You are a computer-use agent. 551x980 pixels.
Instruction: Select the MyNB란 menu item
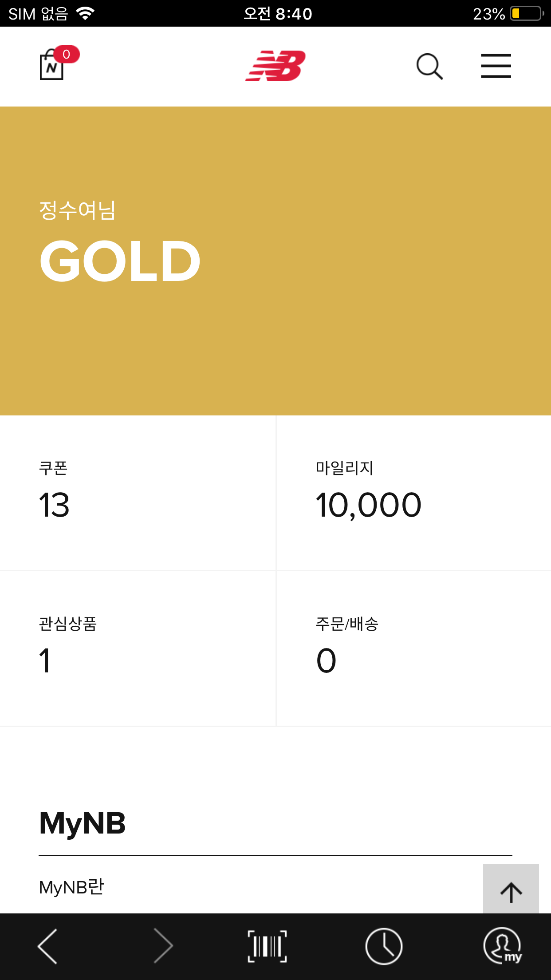(71, 887)
